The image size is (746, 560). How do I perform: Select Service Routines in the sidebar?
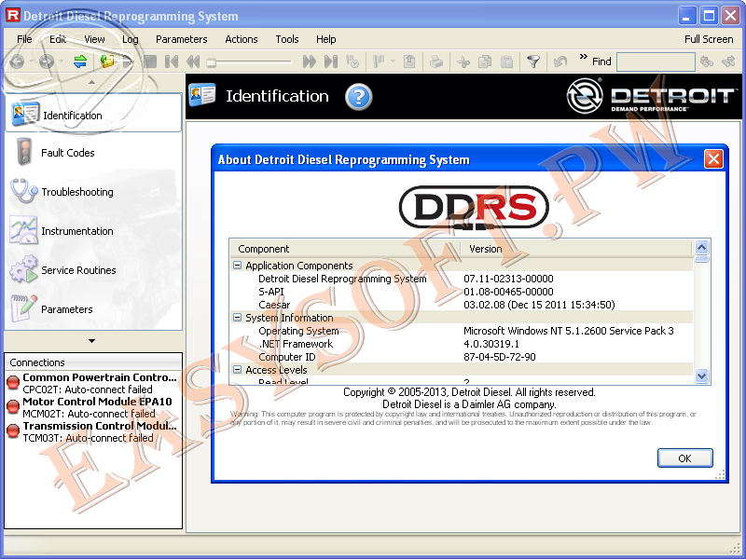pos(93,270)
